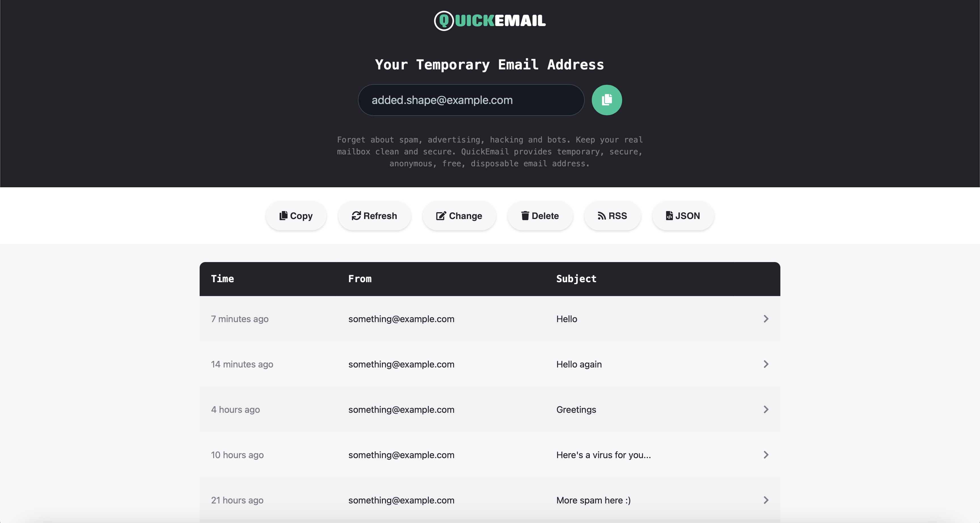The image size is (980, 523).
Task: Open the Greetings email subject
Action: 576,410
